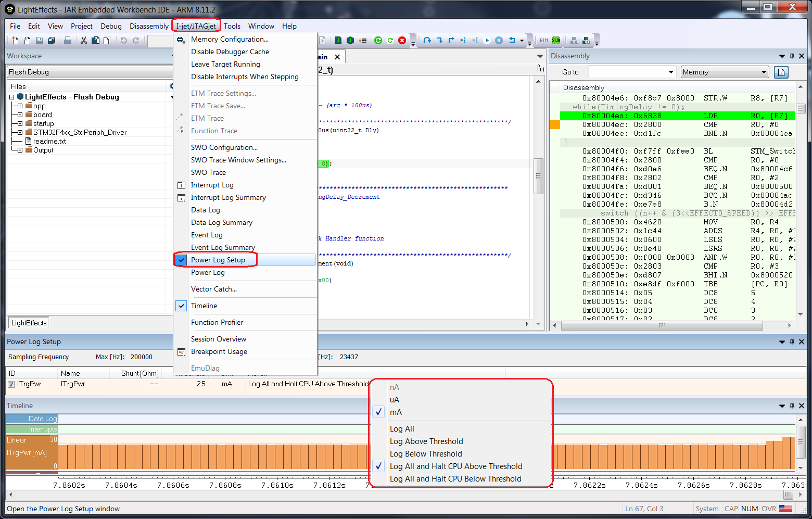Click the Print icon in toolbar
The image size is (812, 519).
tap(68, 41)
